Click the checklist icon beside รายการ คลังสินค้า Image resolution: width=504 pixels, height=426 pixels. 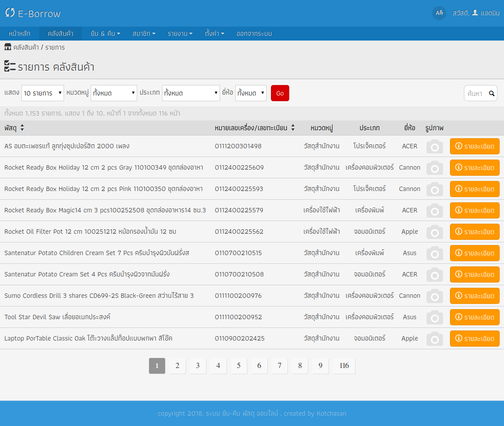[9, 67]
